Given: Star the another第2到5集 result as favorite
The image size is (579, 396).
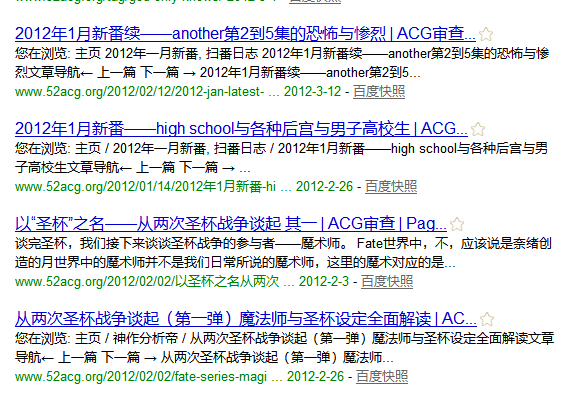Looking at the screenshot, I should click(x=486, y=34).
